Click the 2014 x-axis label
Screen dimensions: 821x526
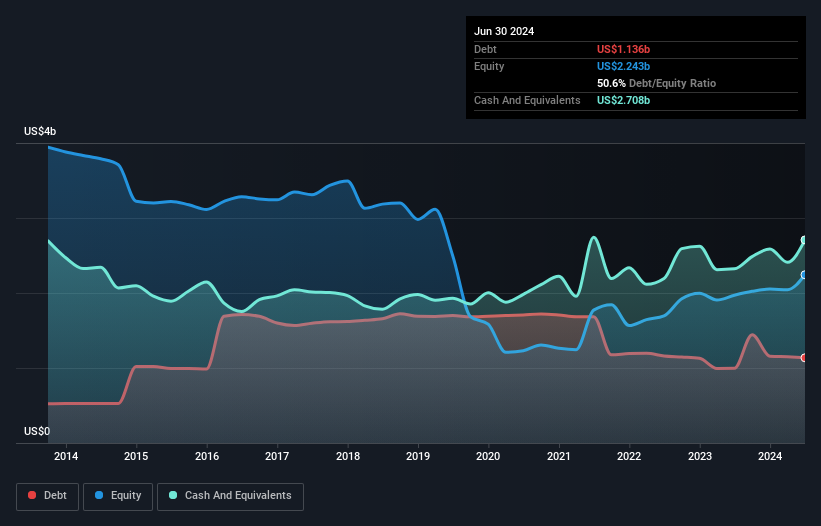coord(66,456)
